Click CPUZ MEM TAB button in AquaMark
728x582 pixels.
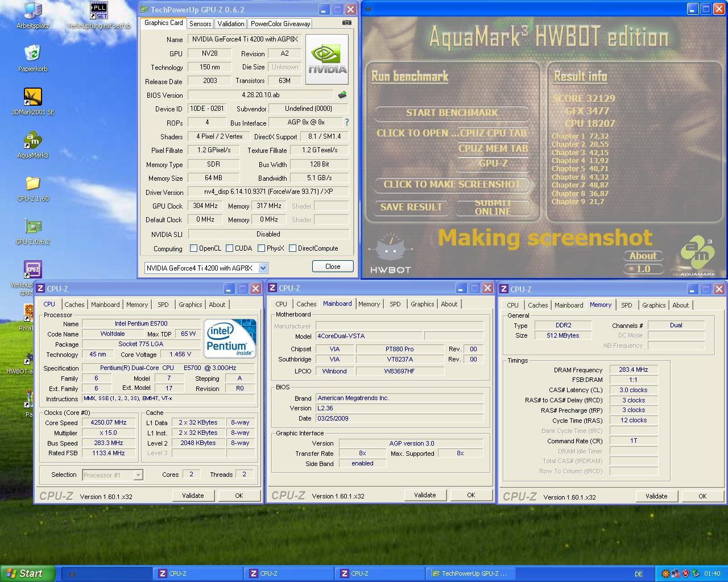click(493, 148)
